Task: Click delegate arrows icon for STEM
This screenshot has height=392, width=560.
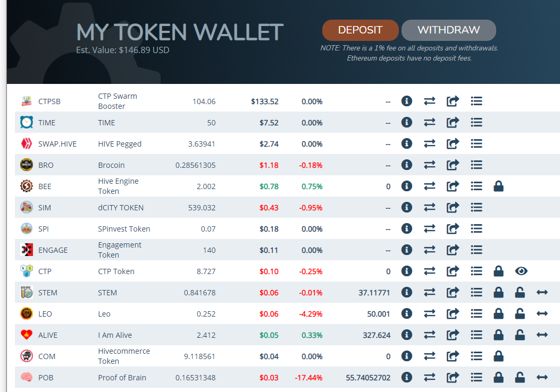Action: click(542, 293)
